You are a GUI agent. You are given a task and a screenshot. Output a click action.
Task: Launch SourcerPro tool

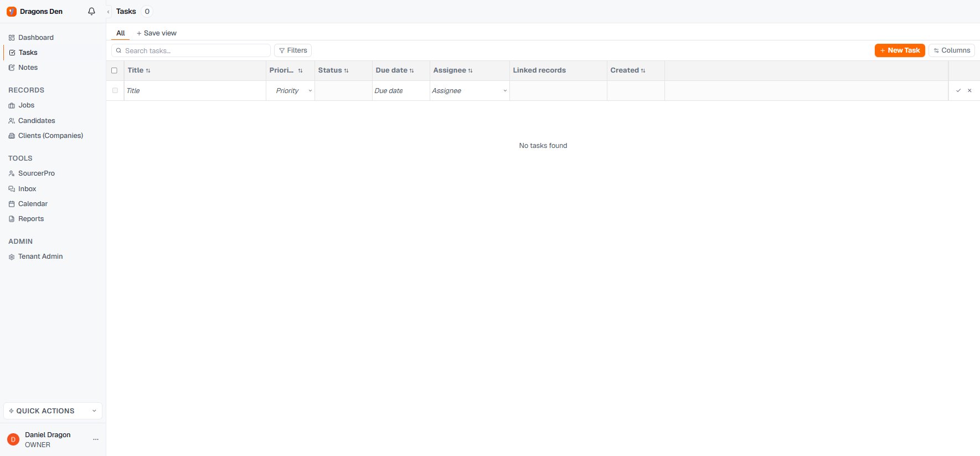[37, 173]
